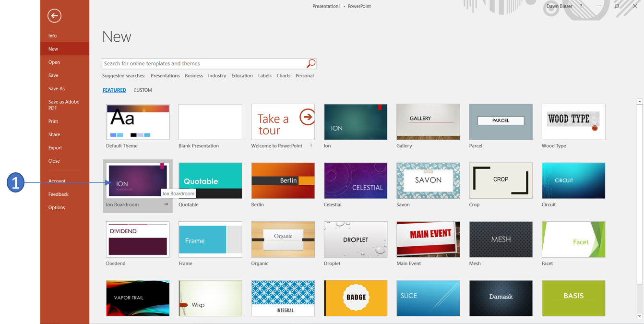Select the Slice theme thumbnail
Viewport: 644px width, 324px height.
pyautogui.click(x=428, y=298)
